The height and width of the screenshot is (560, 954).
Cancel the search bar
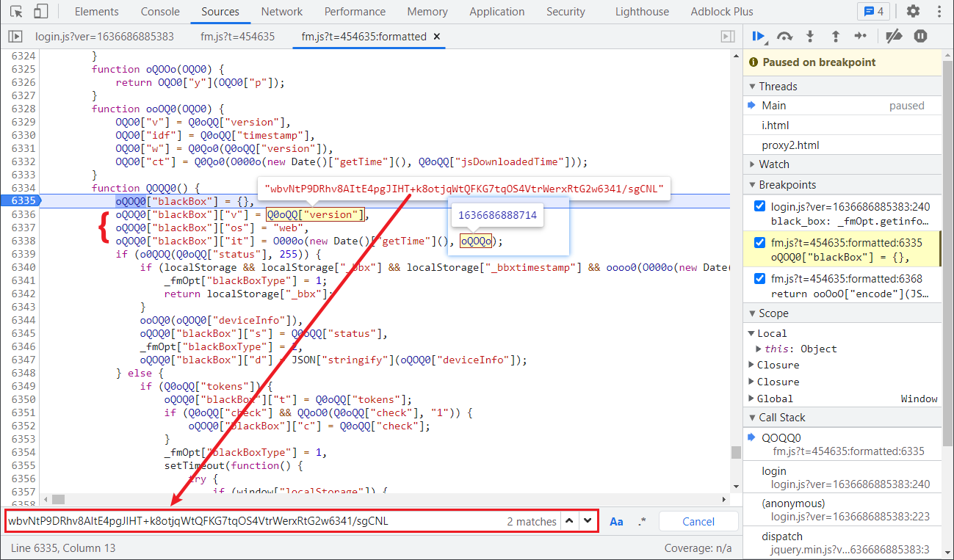point(698,522)
